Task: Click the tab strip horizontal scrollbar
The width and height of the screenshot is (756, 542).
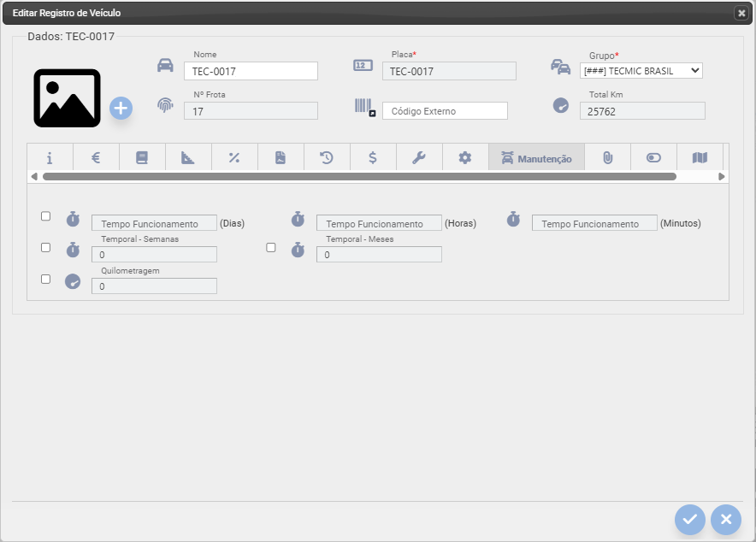Action: point(360,176)
